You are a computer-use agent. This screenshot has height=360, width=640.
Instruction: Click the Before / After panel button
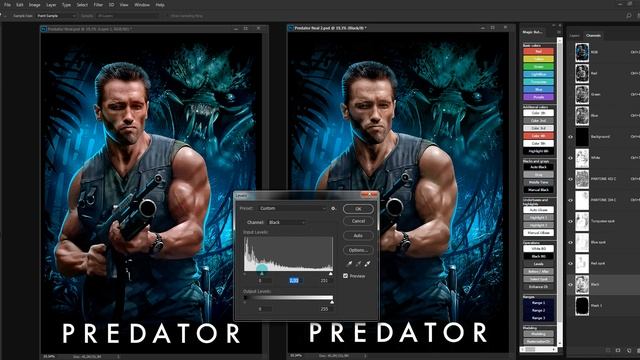[x=538, y=271]
